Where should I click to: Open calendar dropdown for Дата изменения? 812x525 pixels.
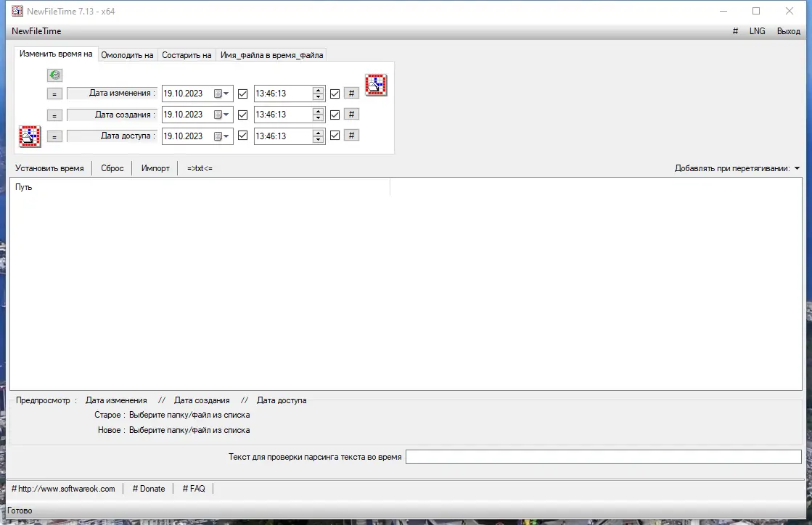pyautogui.click(x=221, y=94)
